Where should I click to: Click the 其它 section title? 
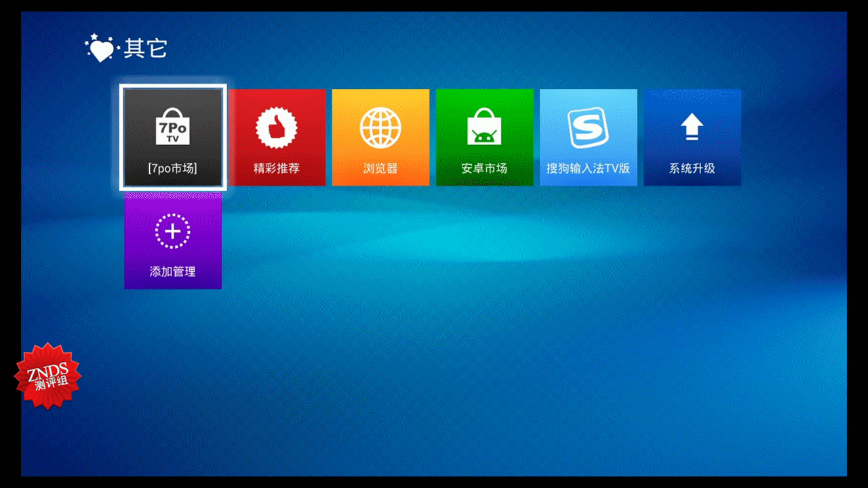[145, 48]
